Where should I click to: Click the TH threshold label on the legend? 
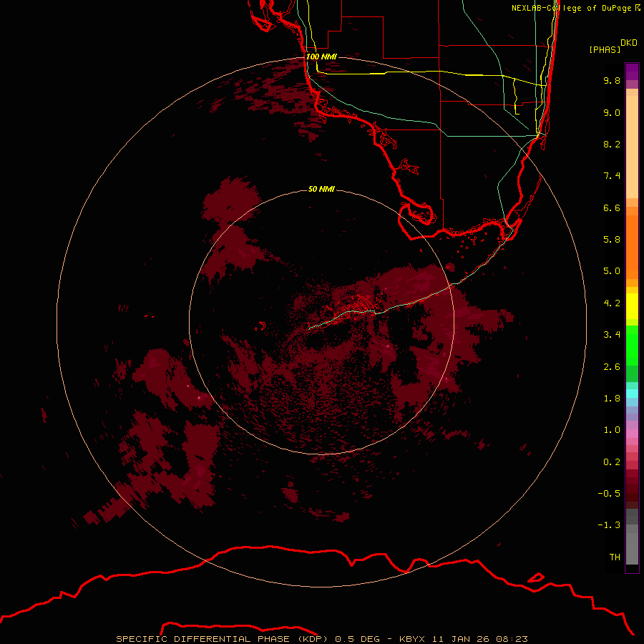(615, 557)
